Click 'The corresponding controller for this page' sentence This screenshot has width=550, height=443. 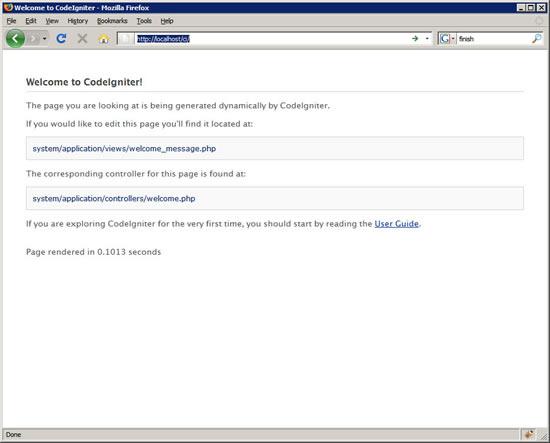click(x=136, y=174)
